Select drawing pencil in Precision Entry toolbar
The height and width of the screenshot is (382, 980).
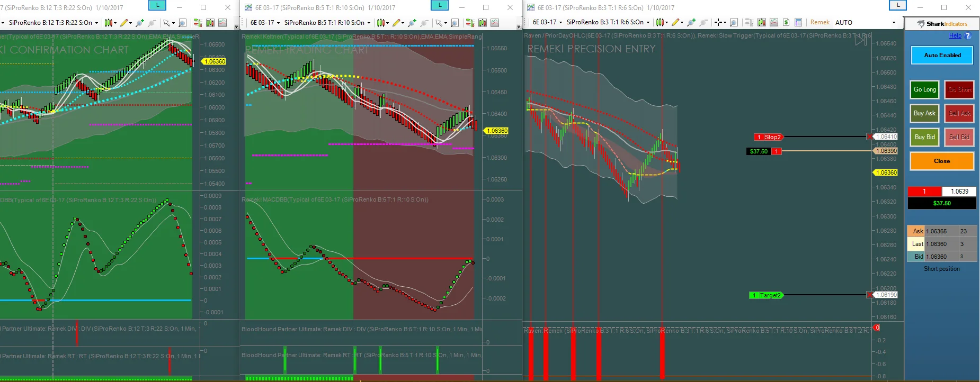click(x=675, y=22)
